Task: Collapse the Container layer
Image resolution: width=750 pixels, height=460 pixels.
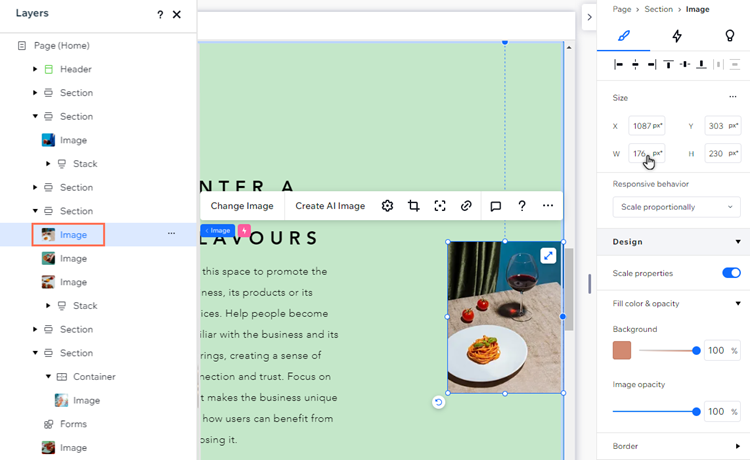Action: point(48,376)
